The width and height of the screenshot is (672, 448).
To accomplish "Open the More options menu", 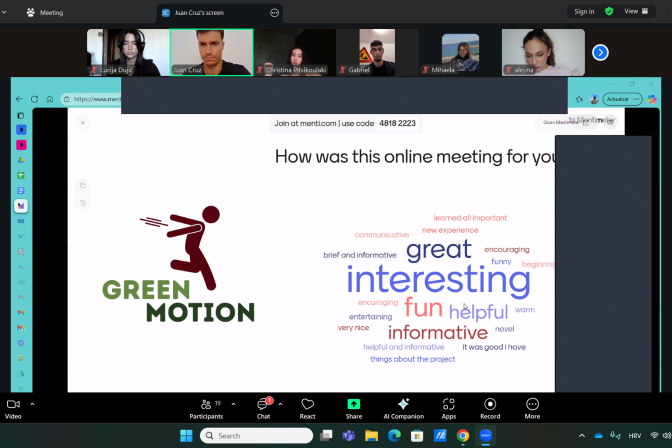I will pyautogui.click(x=532, y=406).
